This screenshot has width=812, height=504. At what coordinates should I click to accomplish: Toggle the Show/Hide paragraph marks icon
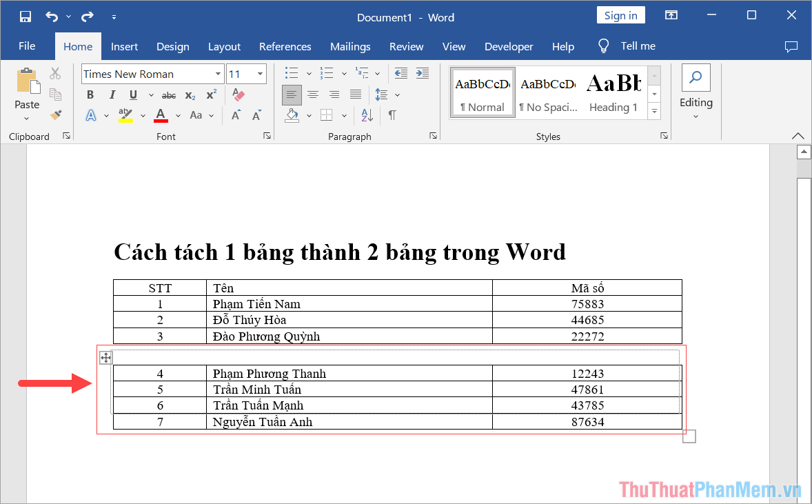[393, 115]
